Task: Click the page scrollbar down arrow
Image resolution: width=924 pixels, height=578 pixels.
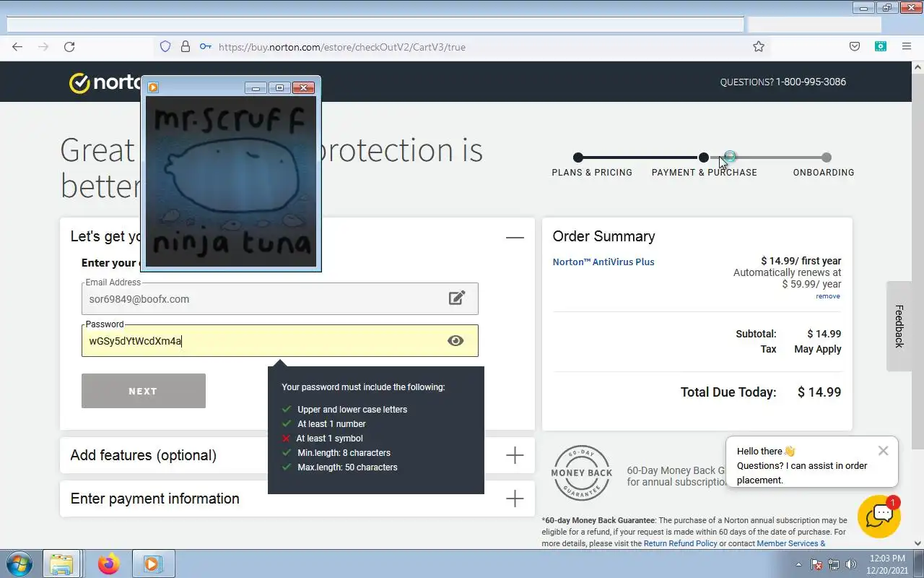Action: point(918,543)
